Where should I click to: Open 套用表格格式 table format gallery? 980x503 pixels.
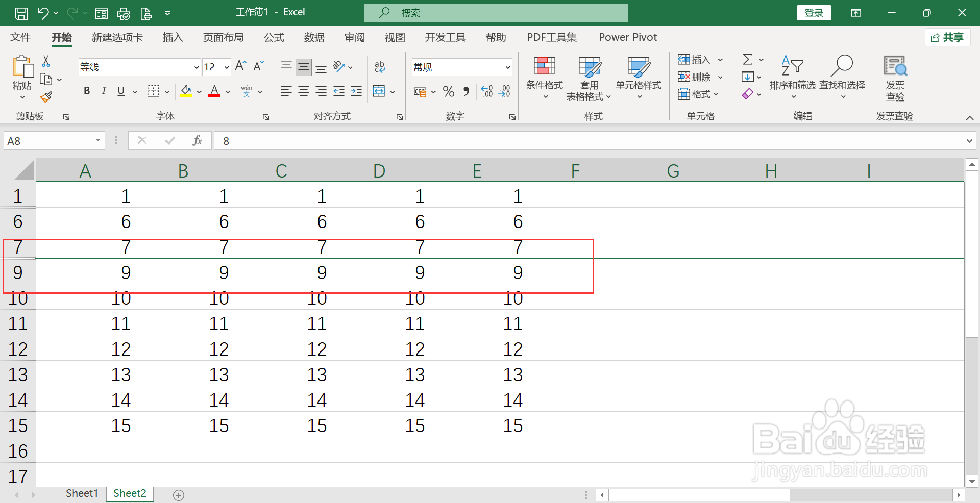589,78
